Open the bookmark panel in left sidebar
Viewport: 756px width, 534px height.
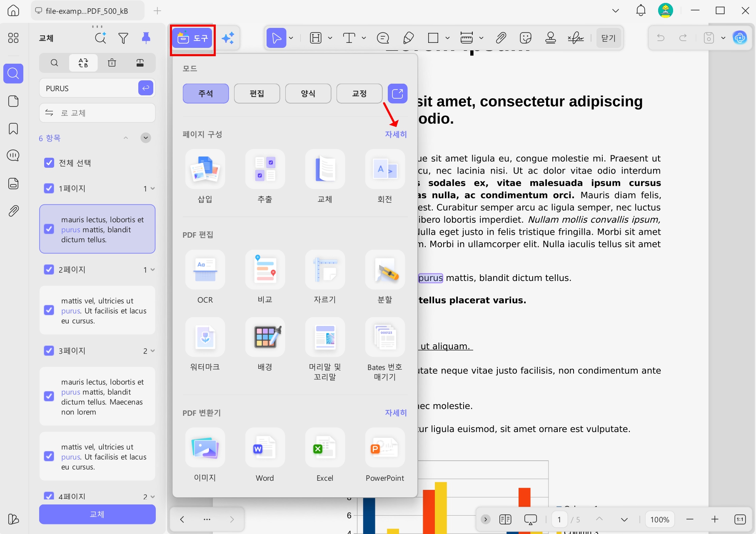point(13,129)
